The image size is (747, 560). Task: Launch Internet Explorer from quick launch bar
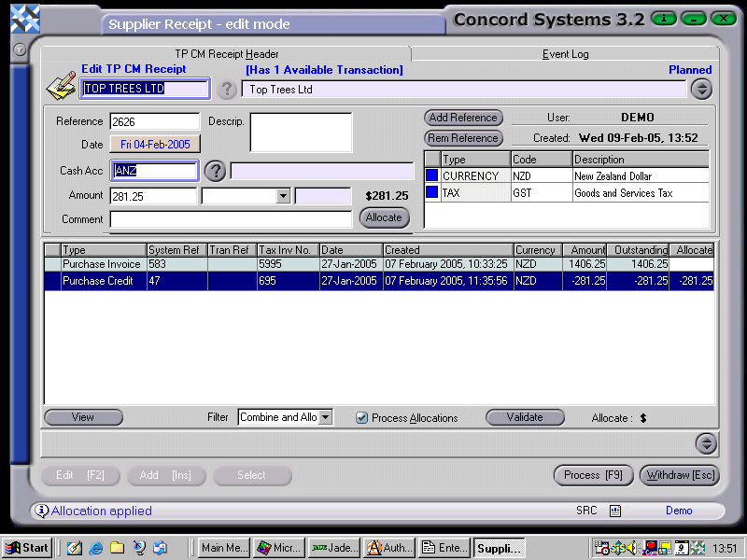[96, 548]
